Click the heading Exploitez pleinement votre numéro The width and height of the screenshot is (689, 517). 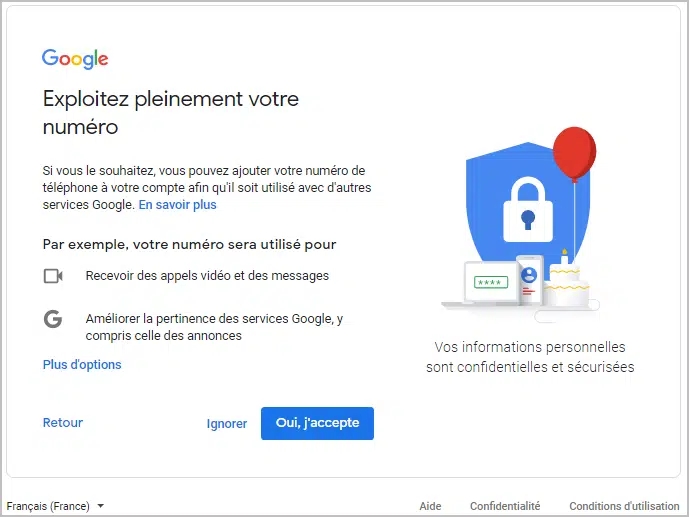tap(170, 112)
